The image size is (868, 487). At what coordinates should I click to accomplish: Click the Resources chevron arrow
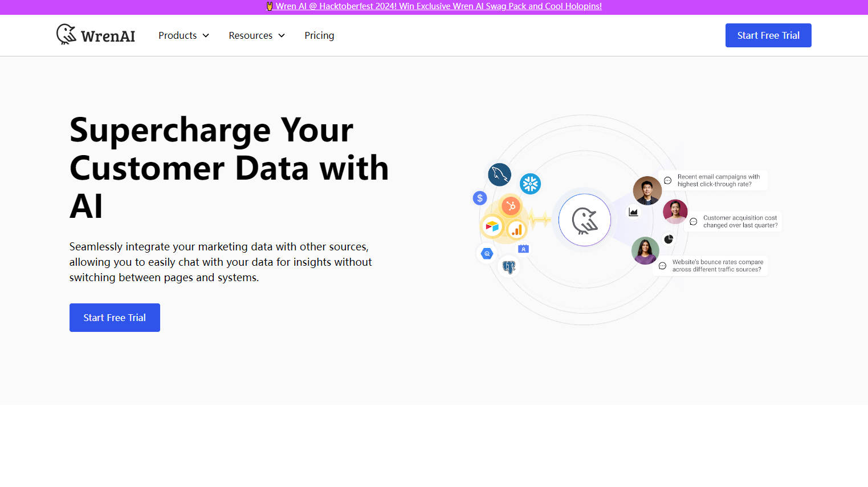(282, 35)
